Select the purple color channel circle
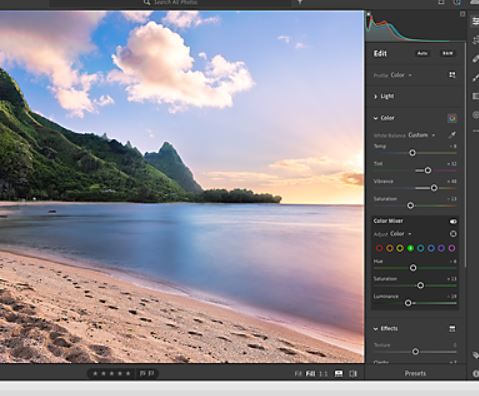479x396 pixels. click(x=441, y=248)
